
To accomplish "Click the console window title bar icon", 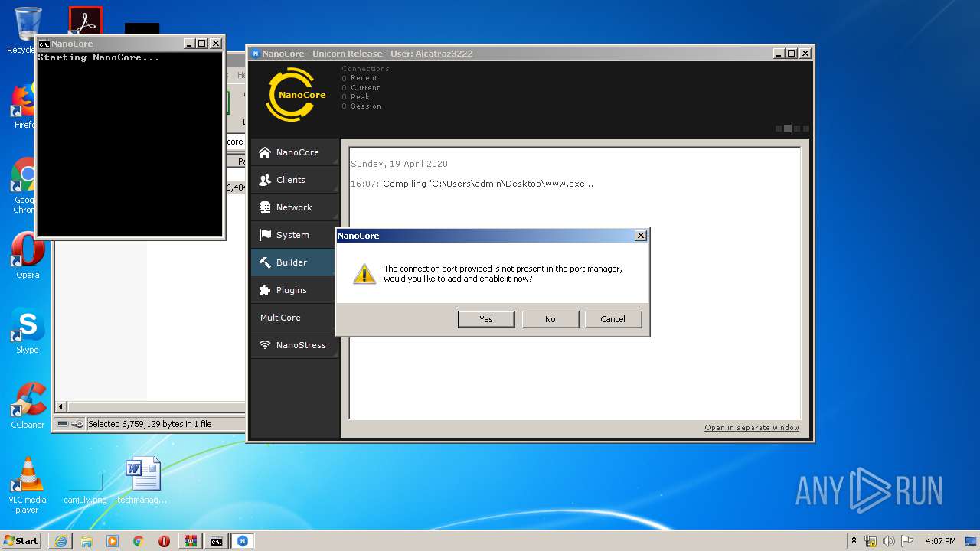I will pos(44,44).
